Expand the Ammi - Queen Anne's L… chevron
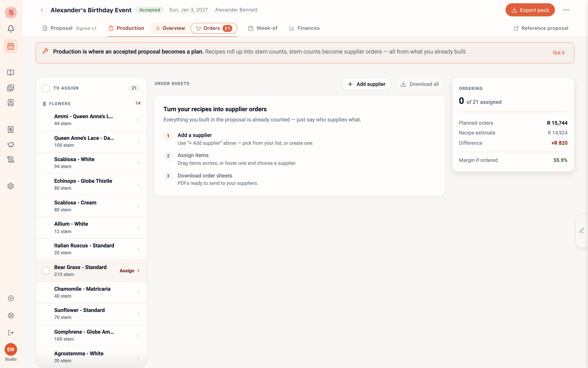 pos(138,120)
